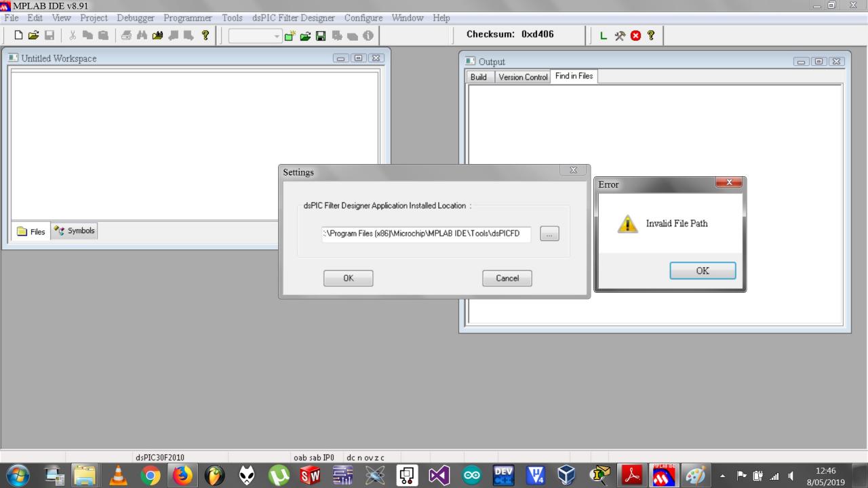Open the Windows Start menu

pyautogui.click(x=19, y=475)
